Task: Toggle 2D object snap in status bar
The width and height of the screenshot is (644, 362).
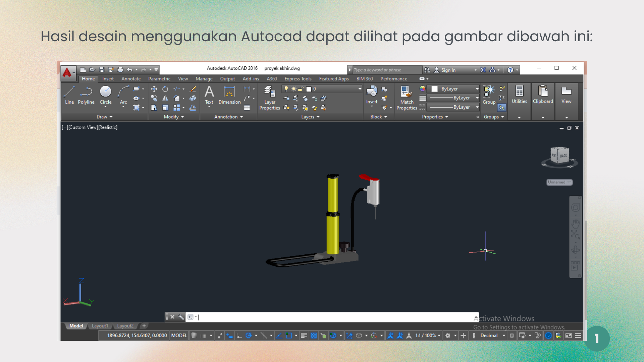Action: point(288,336)
